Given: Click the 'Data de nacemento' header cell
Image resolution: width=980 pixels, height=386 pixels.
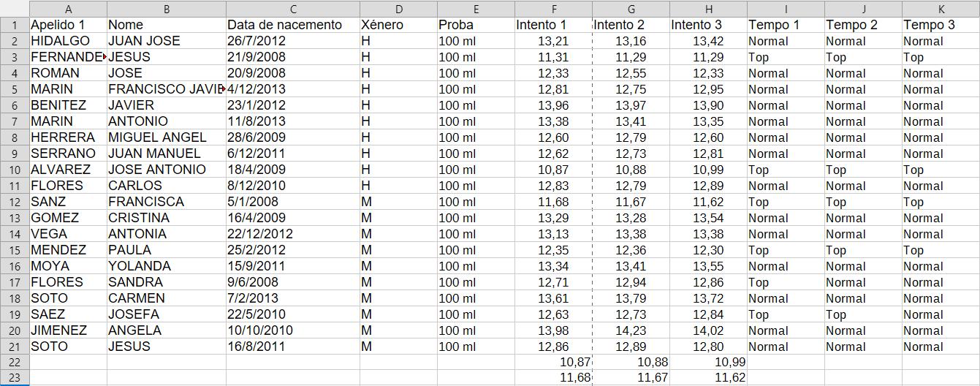Looking at the screenshot, I should point(293,25).
